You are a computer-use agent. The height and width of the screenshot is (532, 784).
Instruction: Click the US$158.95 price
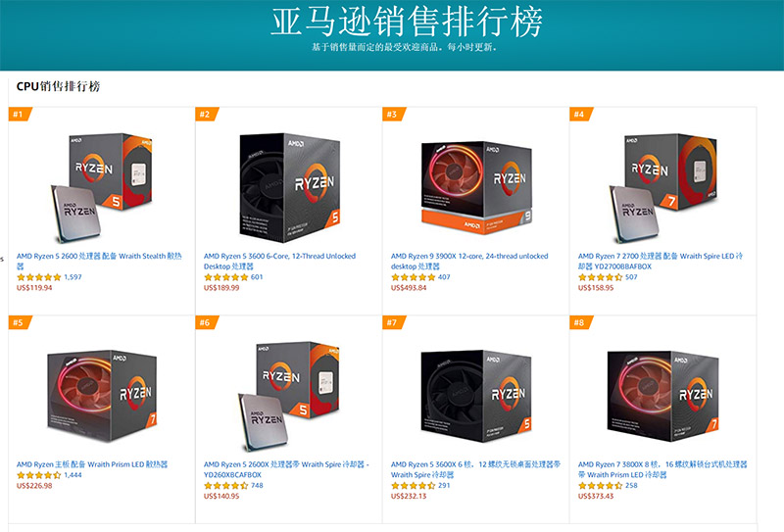[596, 287]
